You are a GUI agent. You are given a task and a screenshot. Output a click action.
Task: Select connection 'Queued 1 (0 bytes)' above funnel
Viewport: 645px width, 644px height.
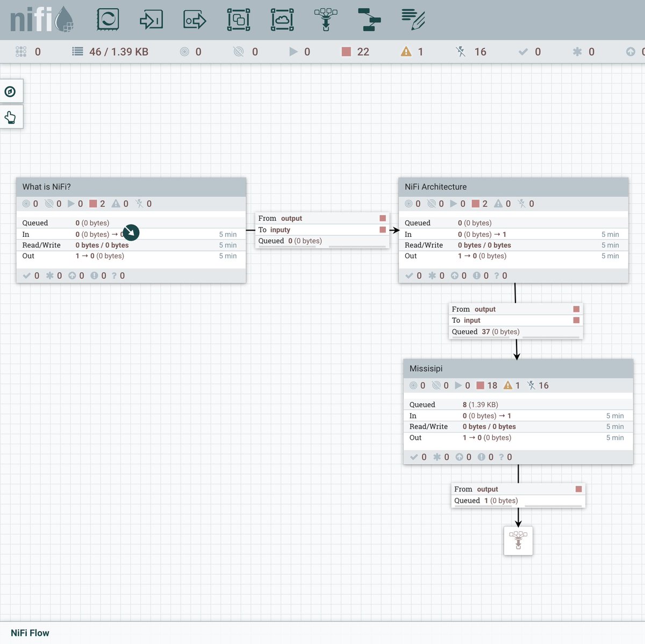[x=486, y=501]
